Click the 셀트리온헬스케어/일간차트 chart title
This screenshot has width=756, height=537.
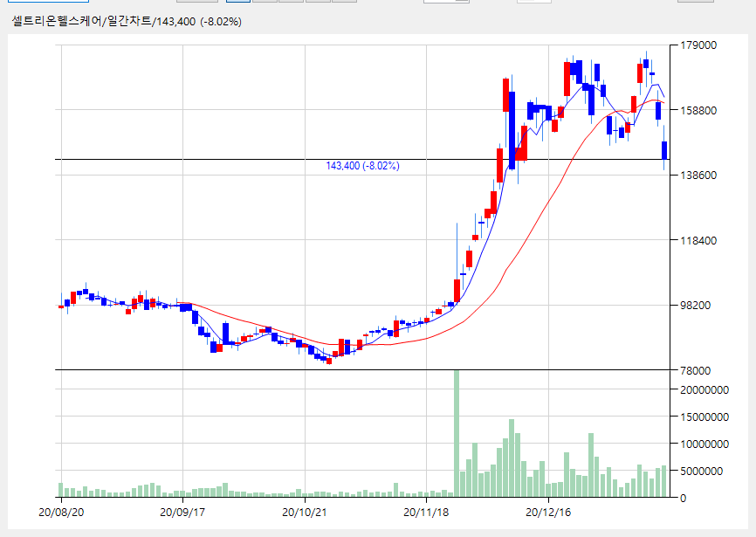pyautogui.click(x=127, y=22)
